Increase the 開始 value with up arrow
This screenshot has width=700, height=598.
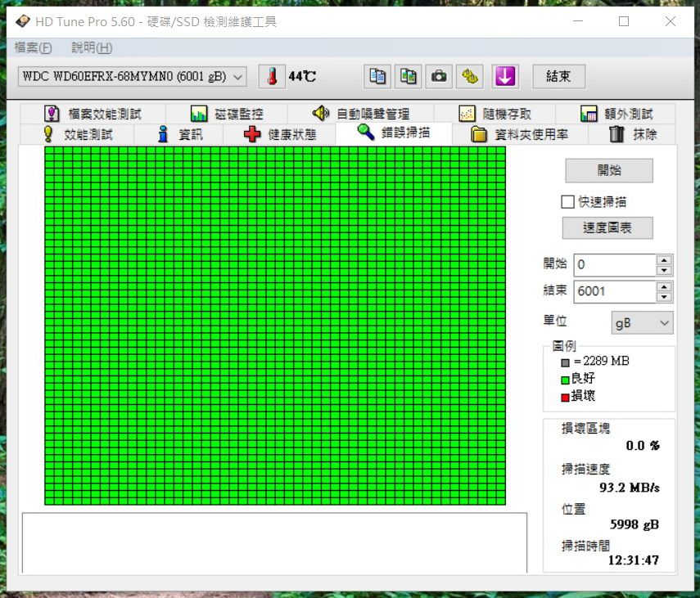coord(664,260)
